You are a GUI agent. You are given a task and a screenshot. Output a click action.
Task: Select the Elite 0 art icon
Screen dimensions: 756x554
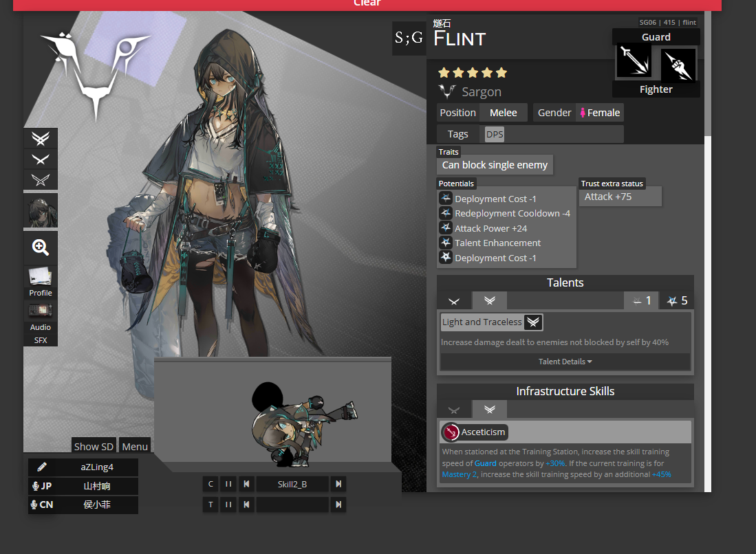(x=41, y=180)
